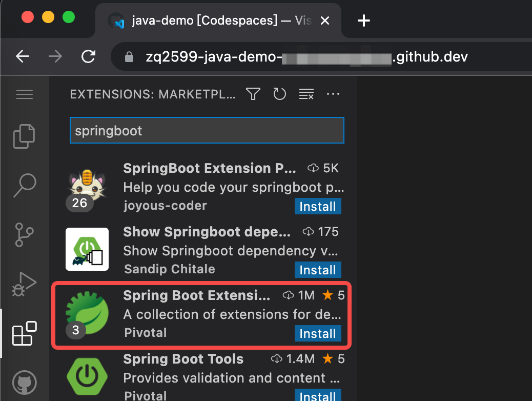Open the Show Springboot depe... title
532x401 pixels.
click(x=207, y=232)
